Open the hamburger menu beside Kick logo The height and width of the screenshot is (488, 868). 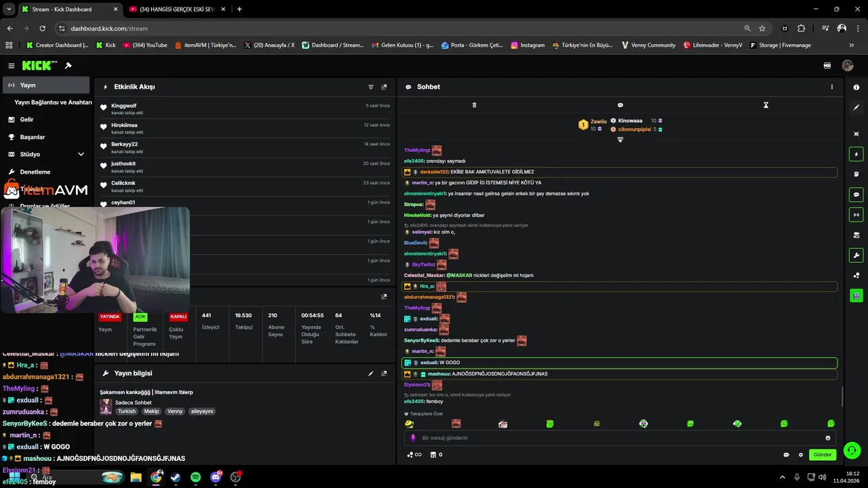point(12,66)
